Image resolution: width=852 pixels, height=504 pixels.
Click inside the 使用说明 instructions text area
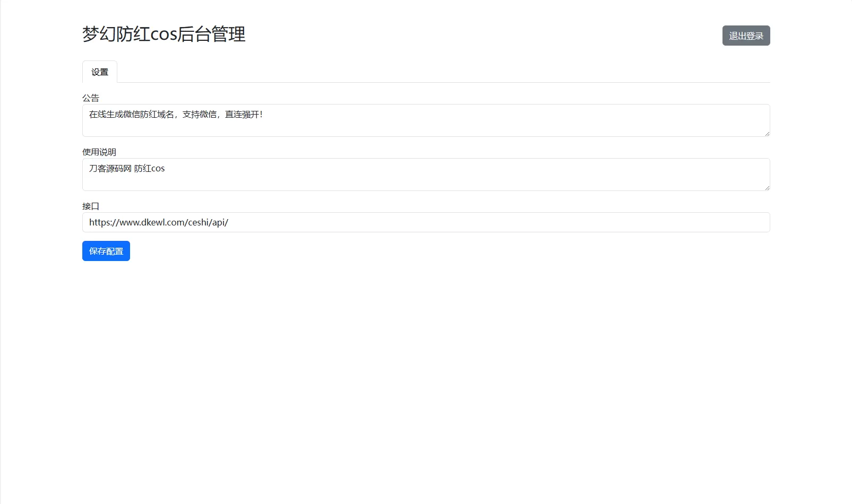tap(425, 175)
